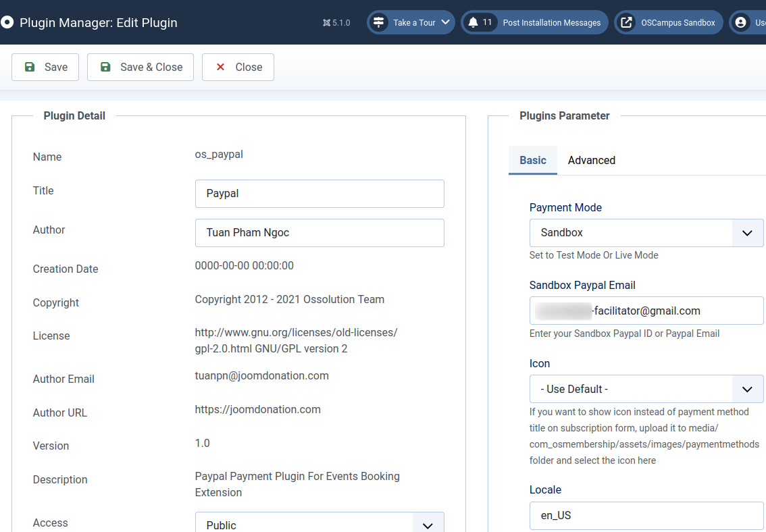Click the Save & Close button

coord(141,67)
